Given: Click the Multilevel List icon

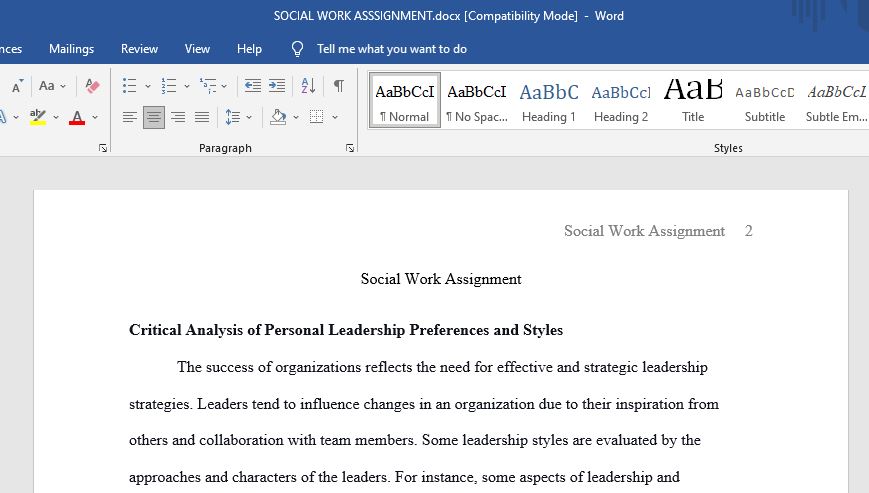Looking at the screenshot, I should coord(208,86).
